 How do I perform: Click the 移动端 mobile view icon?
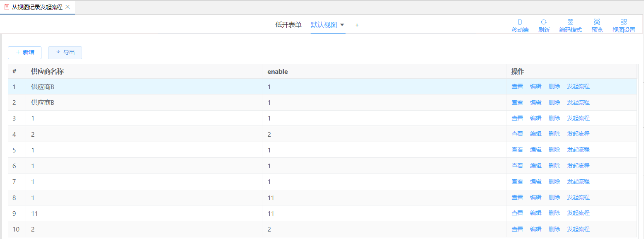(520, 22)
